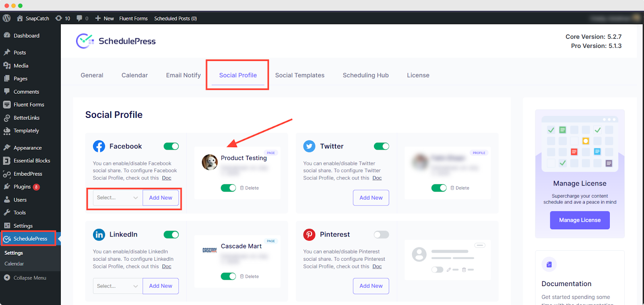Click the WordPress logo in admin bar
Viewport: 644px width, 305px height.
pyautogui.click(x=6, y=18)
